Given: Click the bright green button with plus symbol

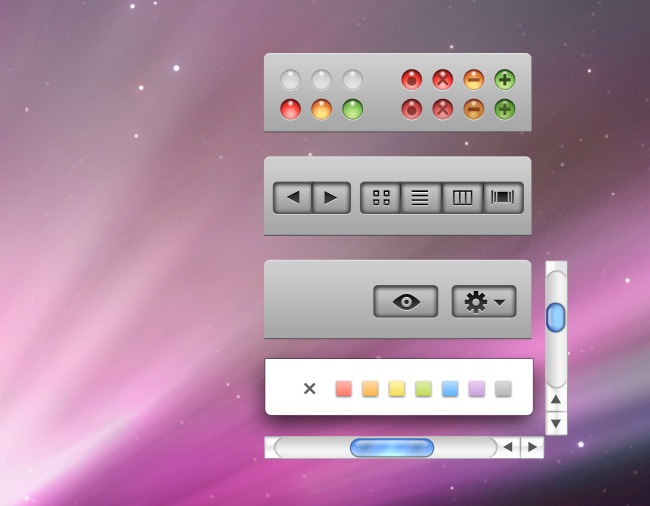Looking at the screenshot, I should click(x=504, y=80).
